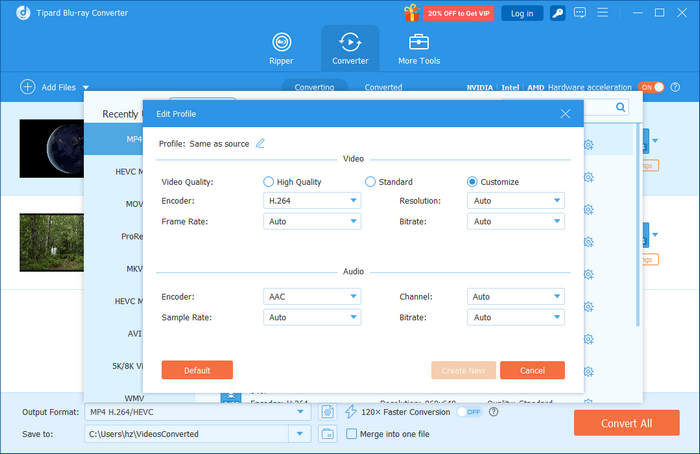700x454 pixels.
Task: Click the Add Files plus icon
Action: click(28, 87)
